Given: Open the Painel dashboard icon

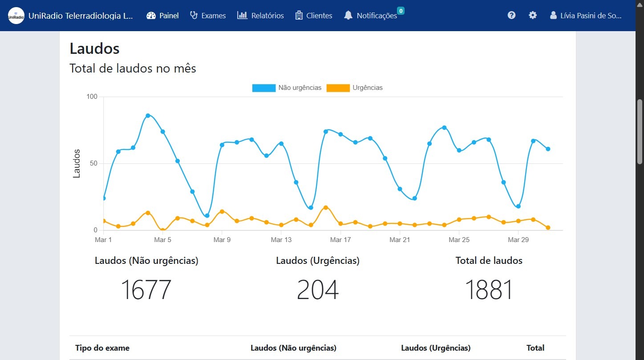Looking at the screenshot, I should pyautogui.click(x=150, y=15).
